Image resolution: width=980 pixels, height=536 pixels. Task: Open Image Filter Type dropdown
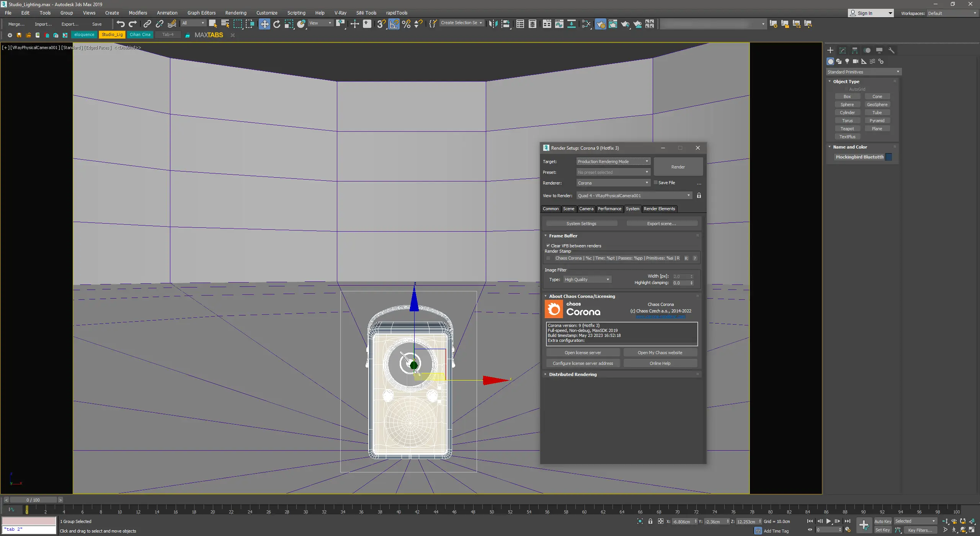tap(587, 279)
